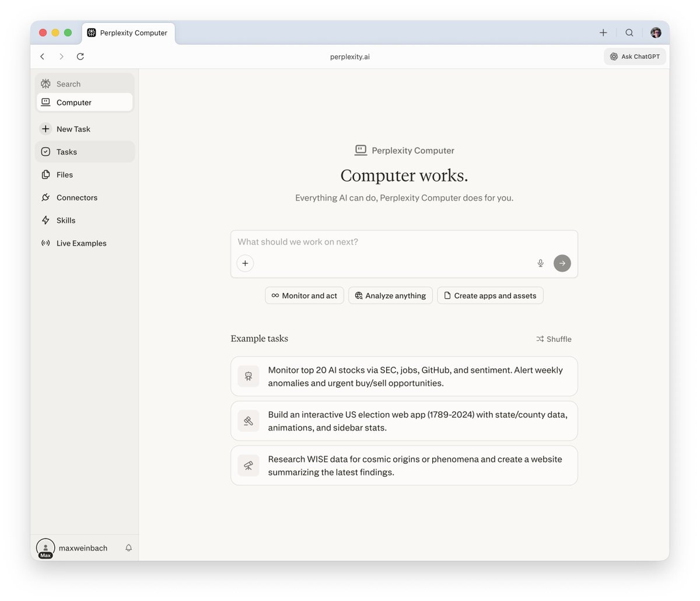Image resolution: width=700 pixels, height=601 pixels.
Task: Shuffle the example tasks
Action: coord(554,339)
